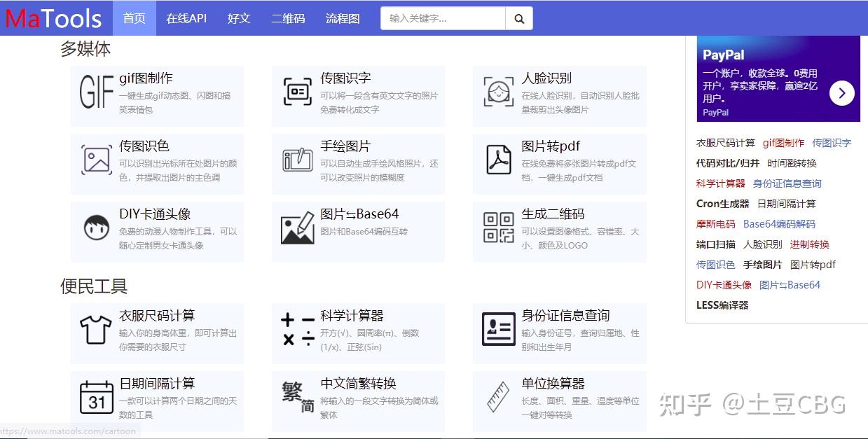This screenshot has height=439, width=868.
Task: Click sidebar tag 传图识色
Action: [716, 265]
